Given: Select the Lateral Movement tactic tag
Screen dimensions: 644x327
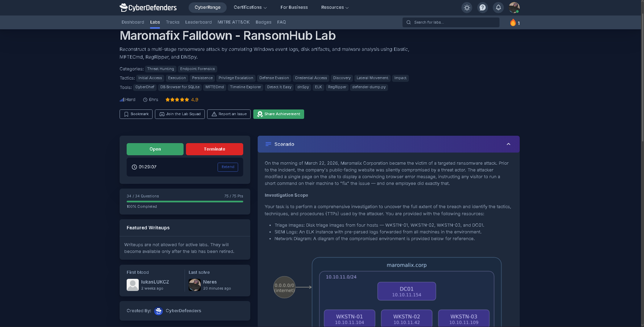Looking at the screenshot, I should [x=372, y=78].
